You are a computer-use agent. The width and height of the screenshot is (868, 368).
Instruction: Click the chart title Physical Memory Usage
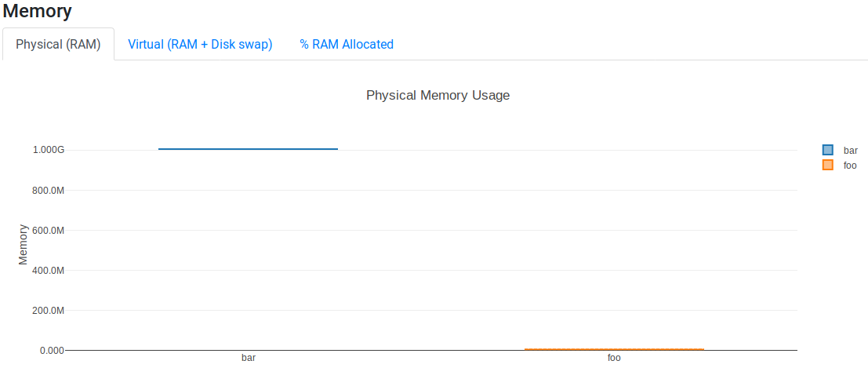[x=438, y=96]
